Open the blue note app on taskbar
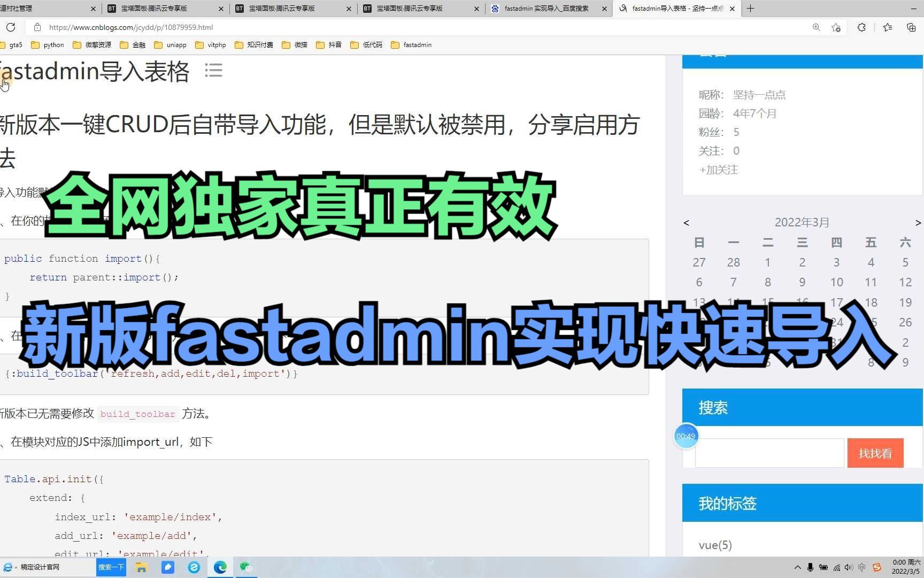The height and width of the screenshot is (578, 924). [168, 567]
